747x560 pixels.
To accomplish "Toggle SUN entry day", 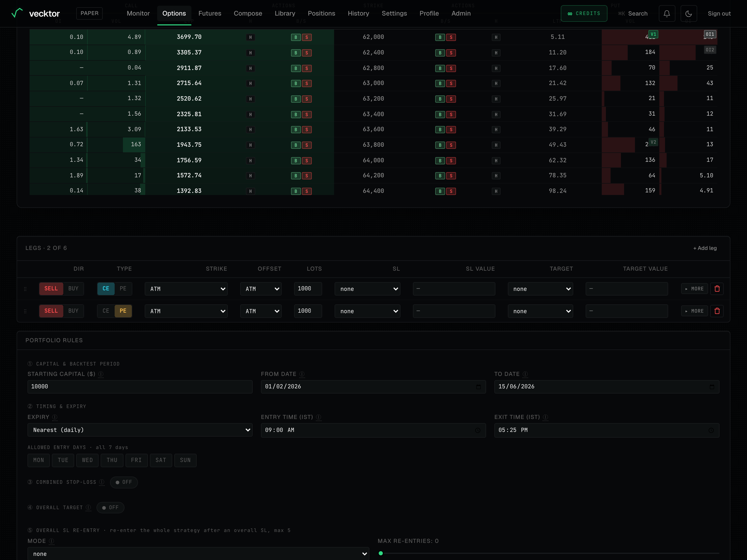I will [x=185, y=460].
